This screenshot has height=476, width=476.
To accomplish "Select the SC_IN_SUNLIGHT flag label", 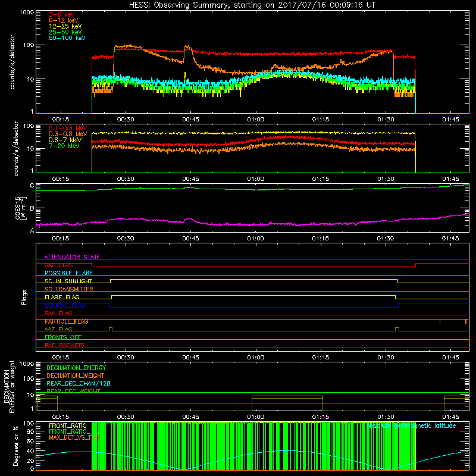I will coord(68,281).
